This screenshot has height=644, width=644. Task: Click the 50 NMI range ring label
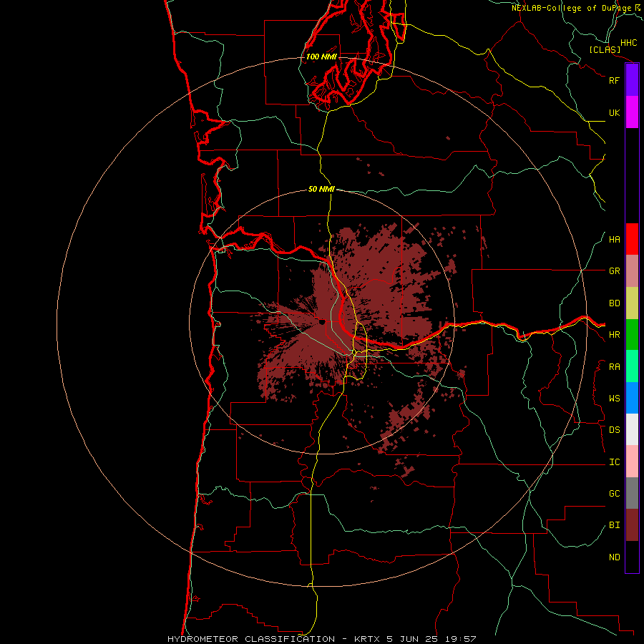321,189
